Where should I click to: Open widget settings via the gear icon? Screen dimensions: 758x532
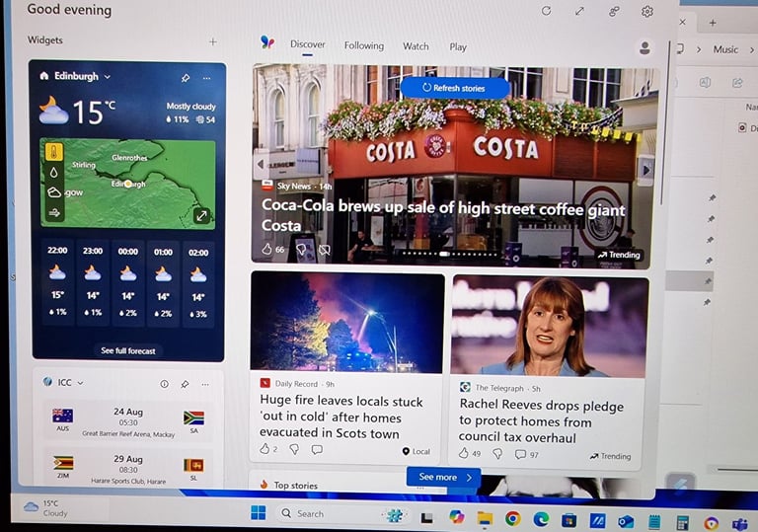tap(646, 11)
